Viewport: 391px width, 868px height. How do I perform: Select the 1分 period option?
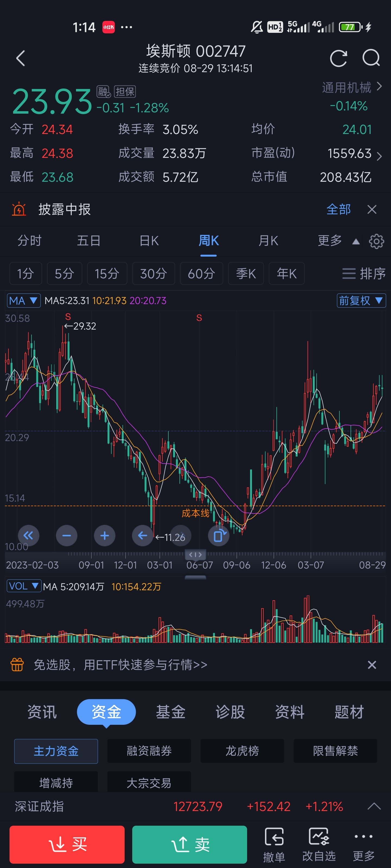(x=26, y=273)
